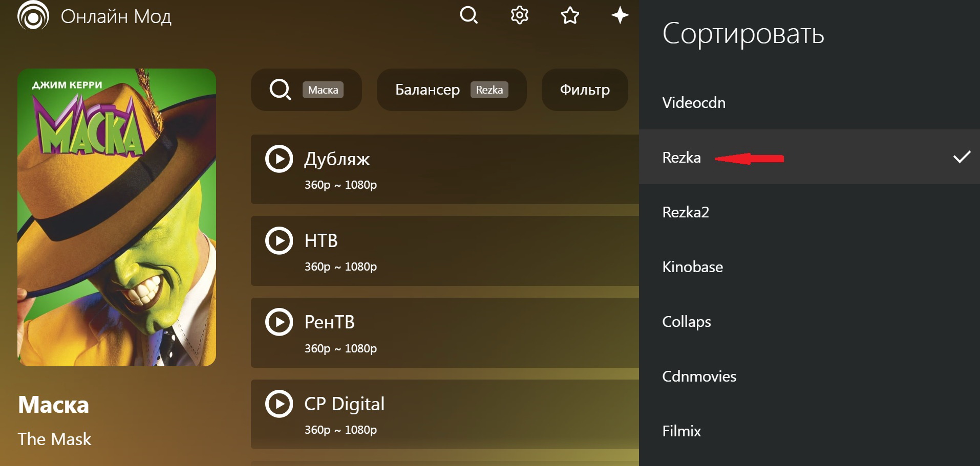
Task: Click the checkmark beside selected Rezka
Action: pyautogui.click(x=962, y=157)
